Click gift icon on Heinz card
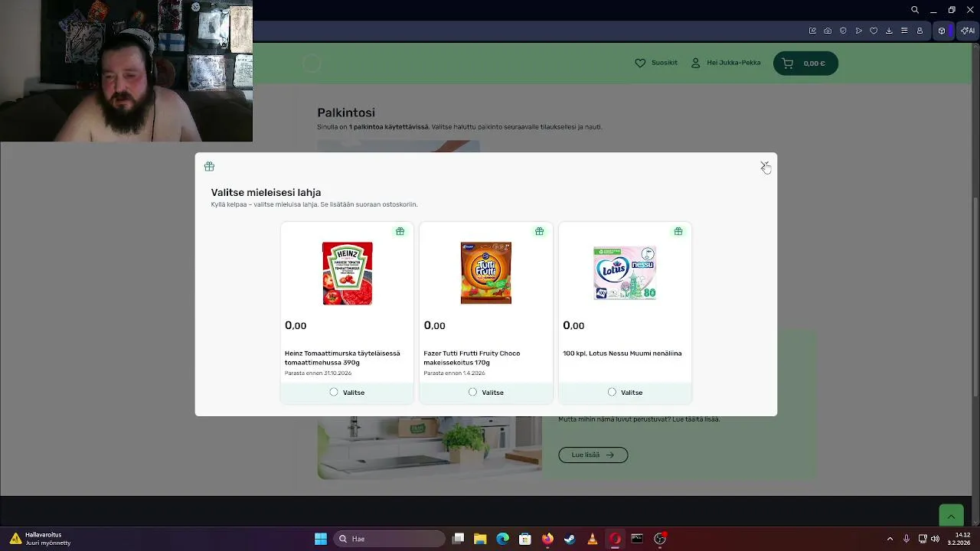This screenshot has width=980, height=551. (400, 231)
